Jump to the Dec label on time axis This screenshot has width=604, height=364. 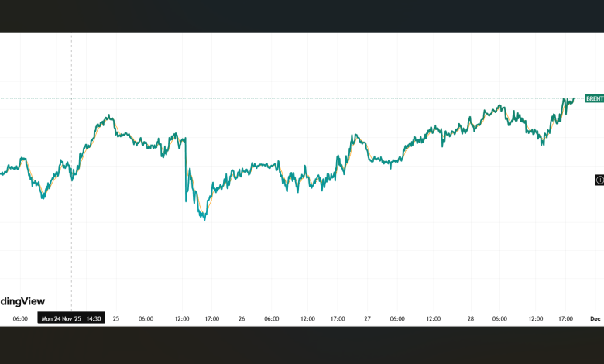tap(595, 318)
